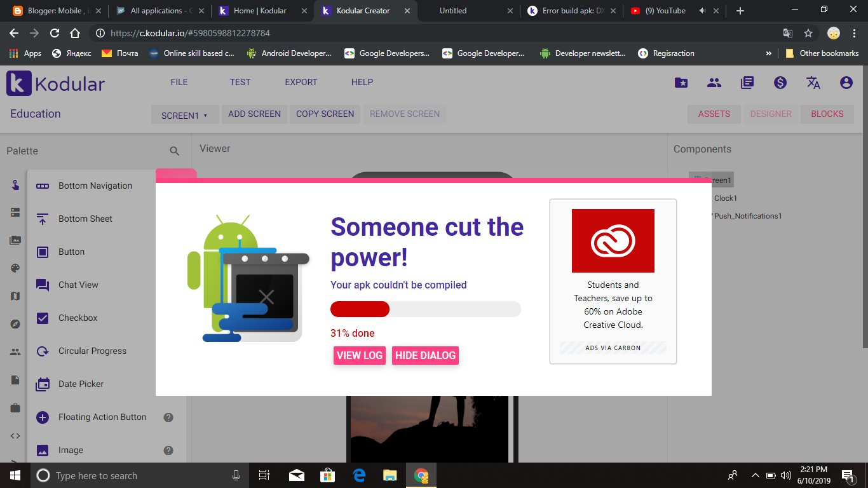868x488 pixels.
Task: Select the Checkbox component in palette
Action: [x=78, y=318]
